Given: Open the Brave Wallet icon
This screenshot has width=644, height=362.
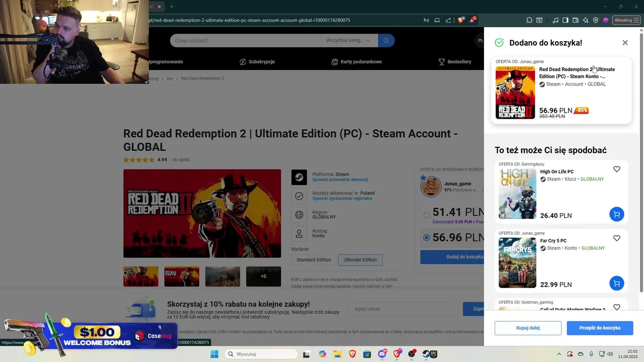Looking at the screenshot, I should pyautogui.click(x=576, y=20).
